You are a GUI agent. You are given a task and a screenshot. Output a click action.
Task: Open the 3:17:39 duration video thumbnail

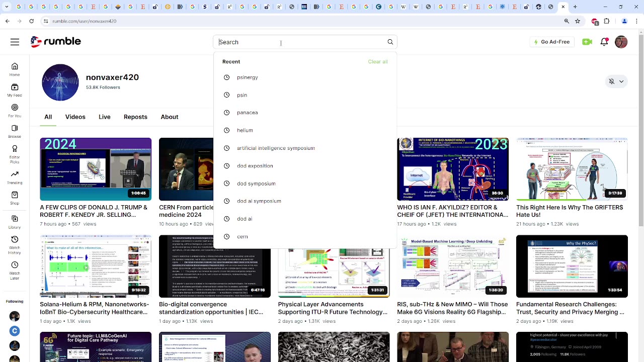point(572,169)
